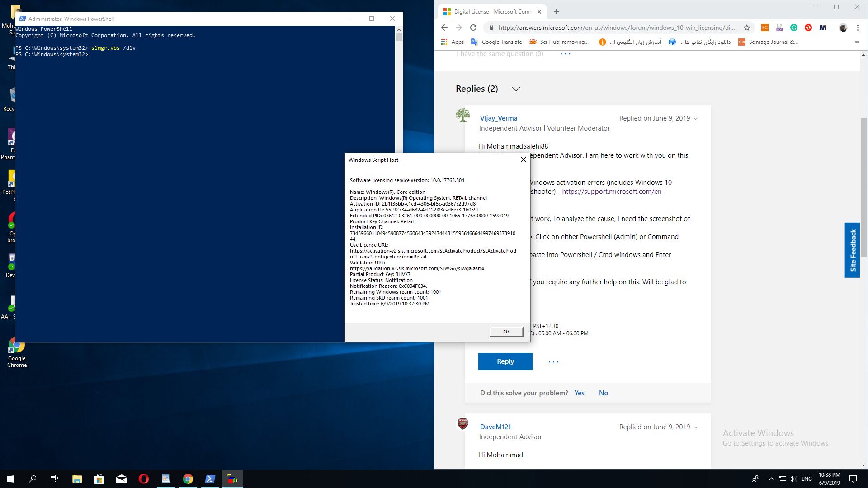Viewport: 868px width, 488px height.
Task: Open Chrome's three-dot menu
Action: pyautogui.click(x=858, y=28)
